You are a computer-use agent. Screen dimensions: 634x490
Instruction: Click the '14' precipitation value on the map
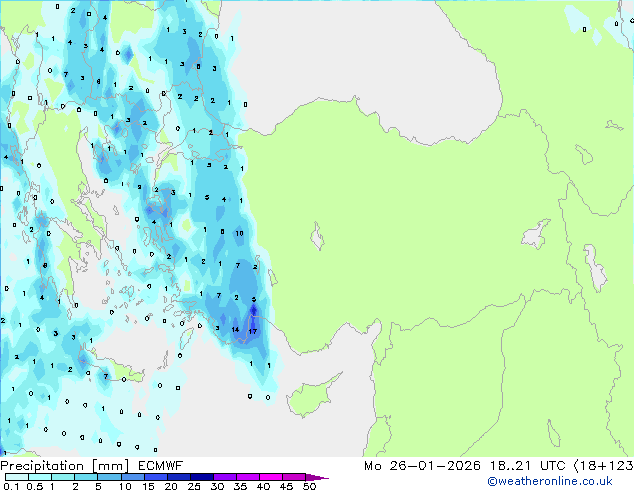(x=235, y=329)
